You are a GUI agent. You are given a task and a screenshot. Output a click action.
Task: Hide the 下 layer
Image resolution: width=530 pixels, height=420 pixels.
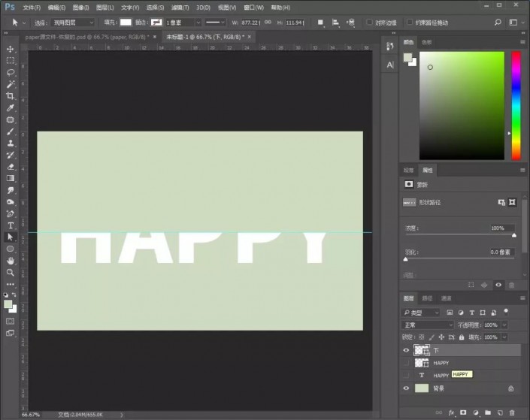[406, 350]
